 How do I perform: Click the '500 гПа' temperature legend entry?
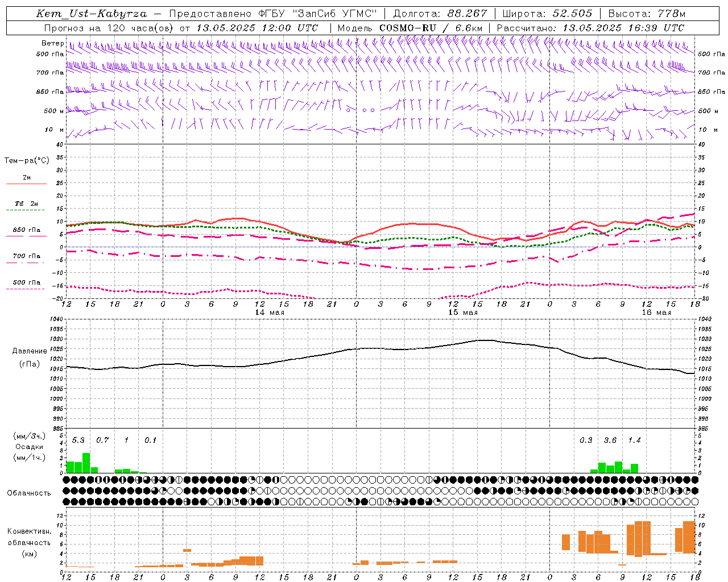(27, 282)
